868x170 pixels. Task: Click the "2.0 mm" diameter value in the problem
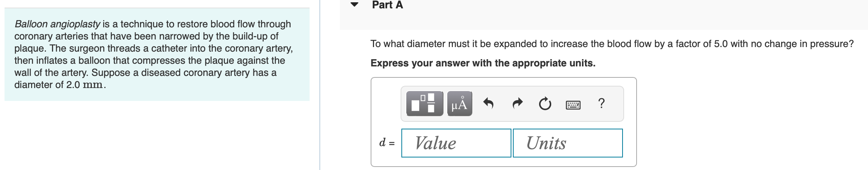click(x=84, y=85)
